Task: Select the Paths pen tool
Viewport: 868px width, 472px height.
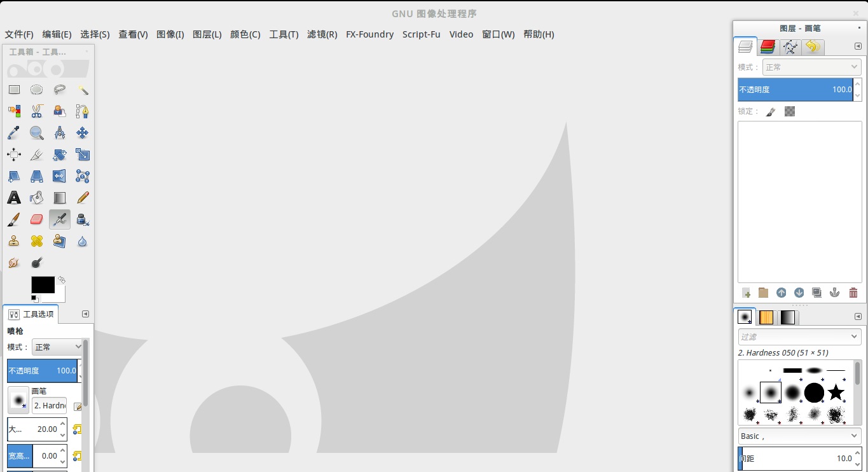Action: [83, 111]
